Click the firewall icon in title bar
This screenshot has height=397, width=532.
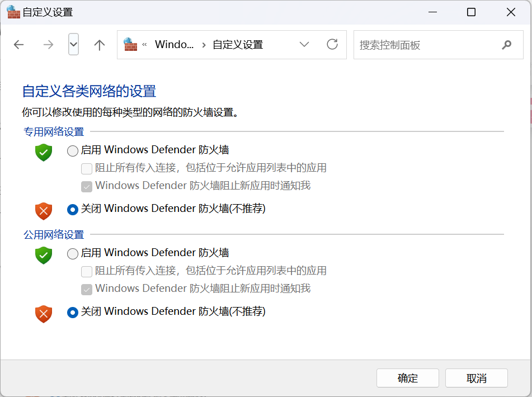[13, 12]
